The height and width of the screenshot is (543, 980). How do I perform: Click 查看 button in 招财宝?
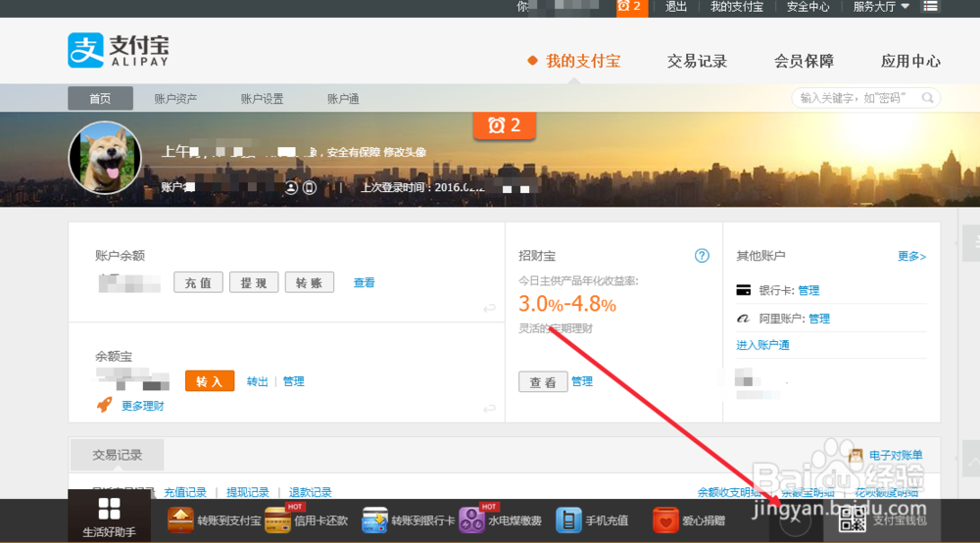point(543,382)
